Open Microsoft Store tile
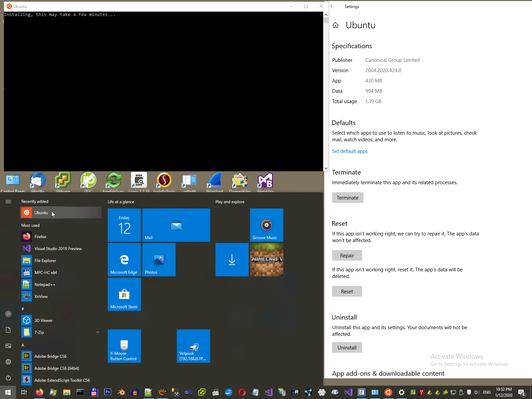This screenshot has width=532, height=399. [x=124, y=294]
